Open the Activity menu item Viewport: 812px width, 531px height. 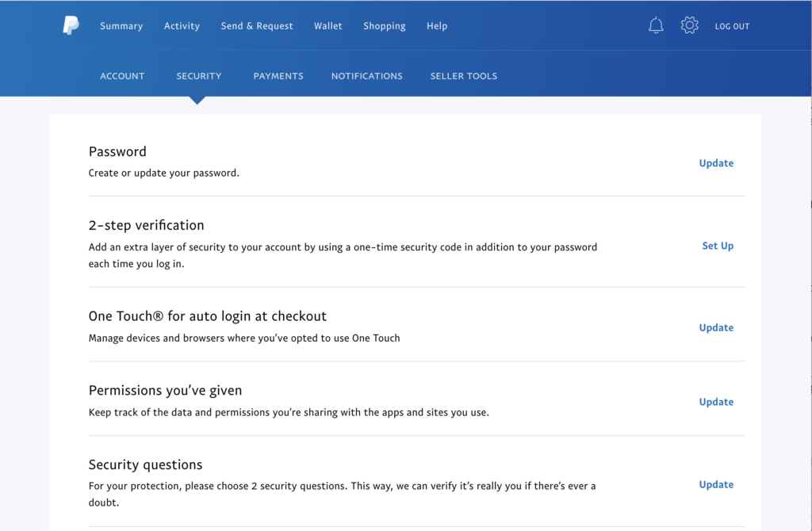click(182, 26)
